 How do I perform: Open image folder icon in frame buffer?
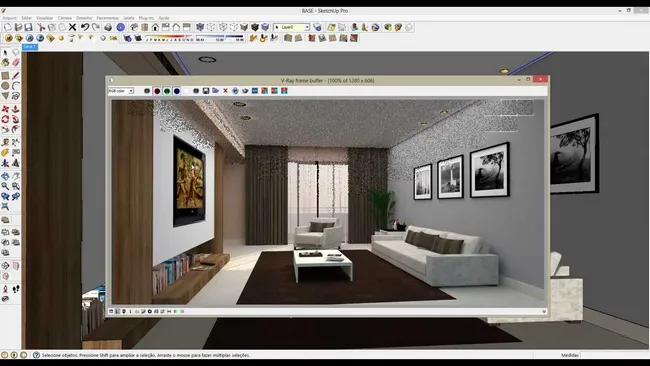(x=216, y=91)
